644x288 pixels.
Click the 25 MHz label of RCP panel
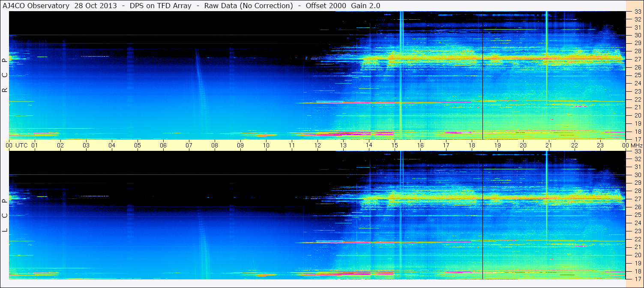tap(638, 75)
